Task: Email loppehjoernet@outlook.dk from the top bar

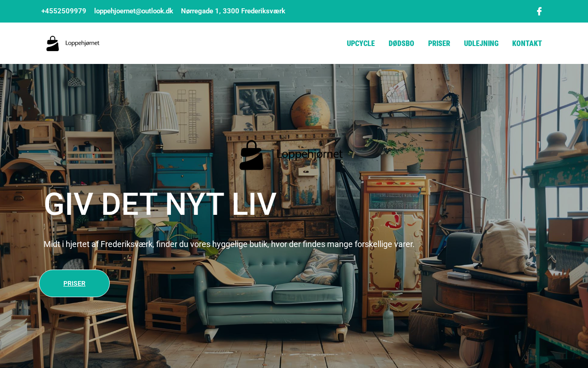Action: coord(134,11)
